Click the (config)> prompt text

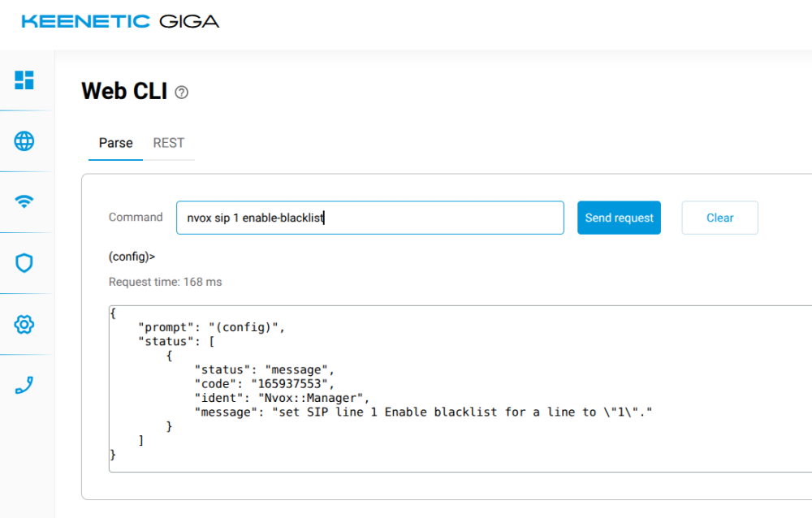point(132,257)
